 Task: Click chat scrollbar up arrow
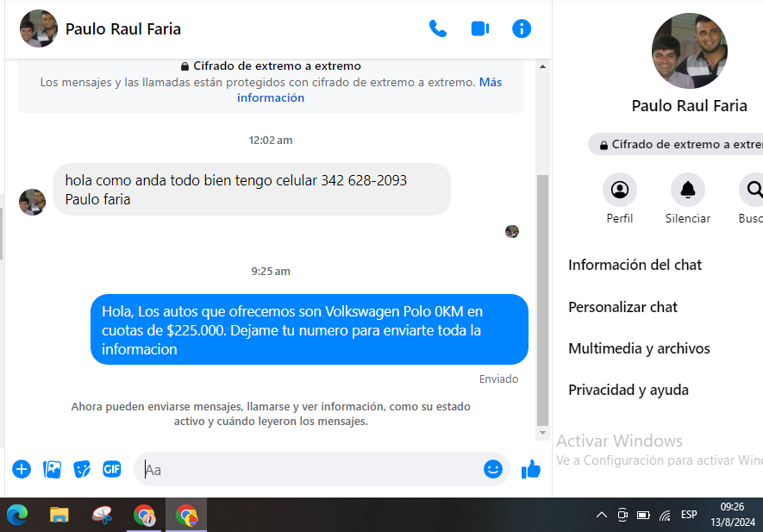point(542,66)
